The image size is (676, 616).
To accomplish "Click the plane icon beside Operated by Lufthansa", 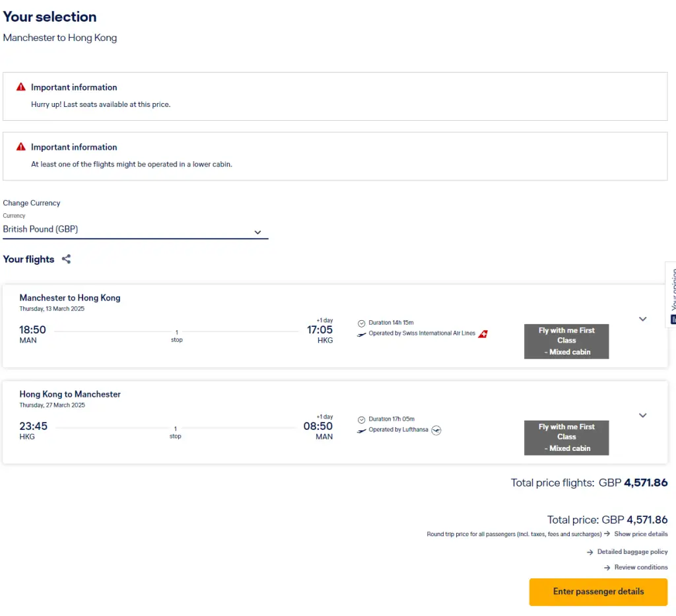I will pyautogui.click(x=361, y=430).
